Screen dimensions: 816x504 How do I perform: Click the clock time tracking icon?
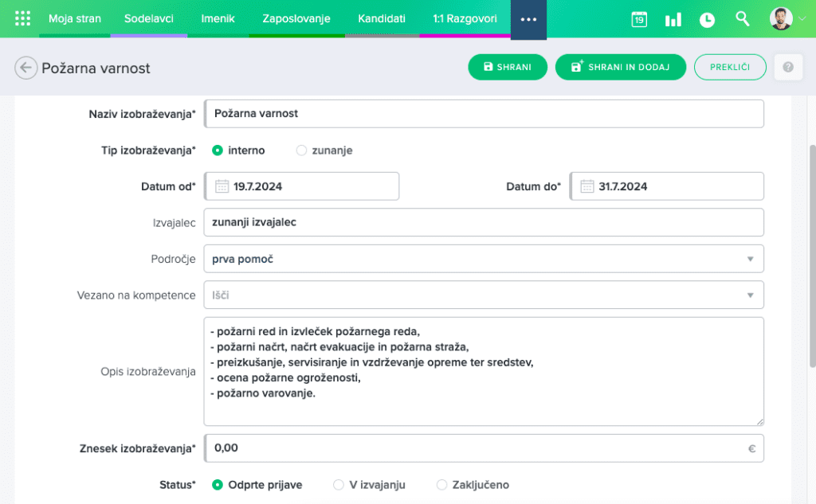pyautogui.click(x=707, y=19)
